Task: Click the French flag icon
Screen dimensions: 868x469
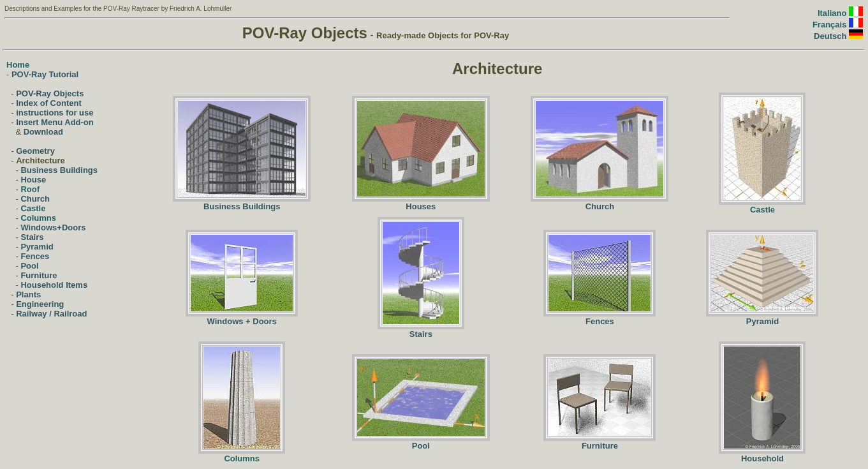Action: [x=855, y=23]
